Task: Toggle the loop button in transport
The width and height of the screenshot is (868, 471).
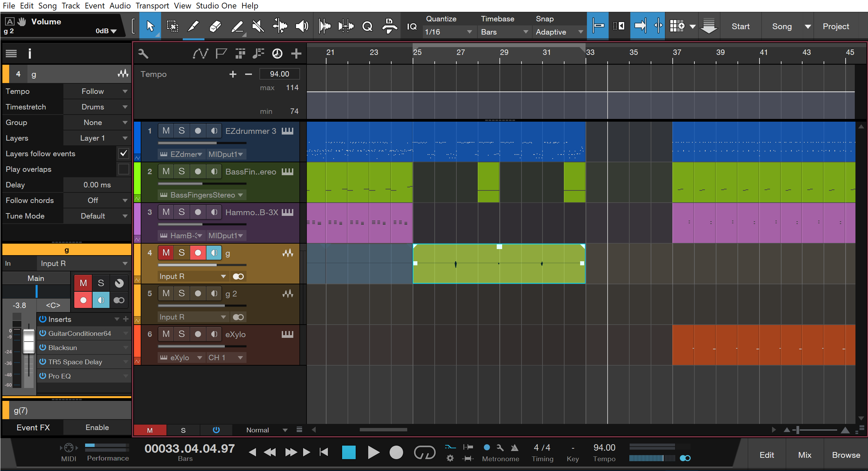Action: [425, 452]
